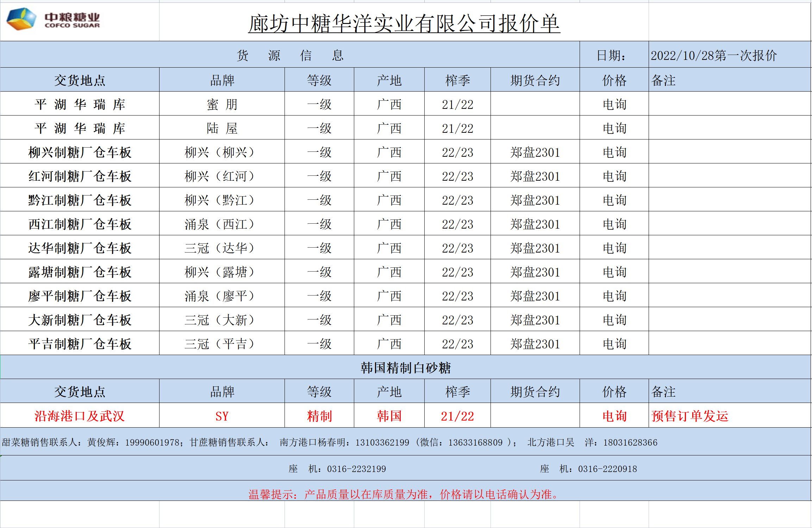
Task: Click the red 沿海港口及武汉 cell
Action: tap(80, 416)
